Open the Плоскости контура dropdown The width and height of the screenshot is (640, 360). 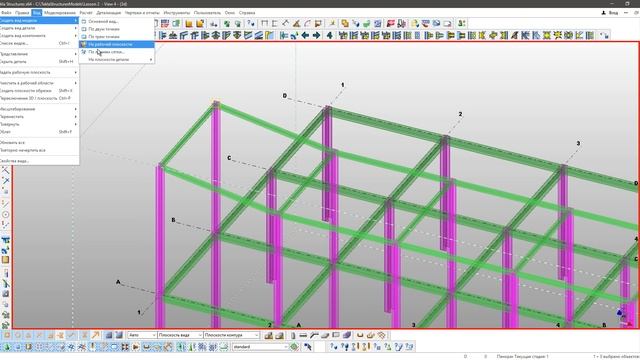click(x=231, y=335)
